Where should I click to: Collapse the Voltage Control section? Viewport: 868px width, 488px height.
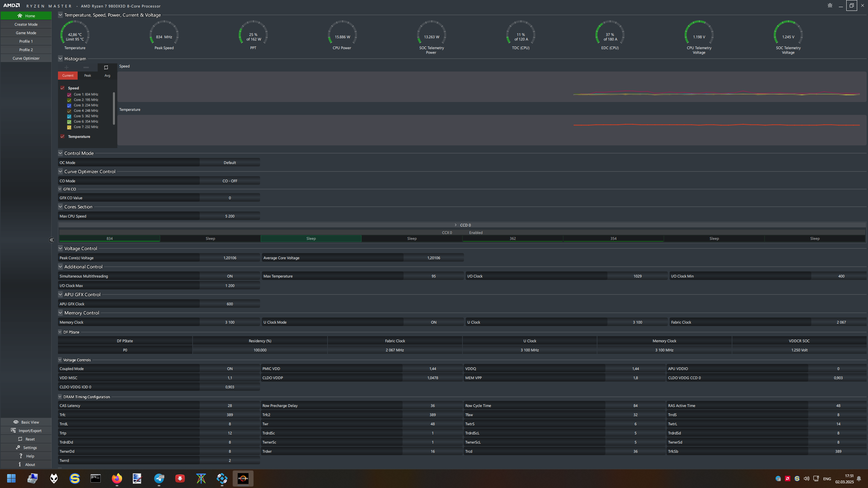click(60, 248)
